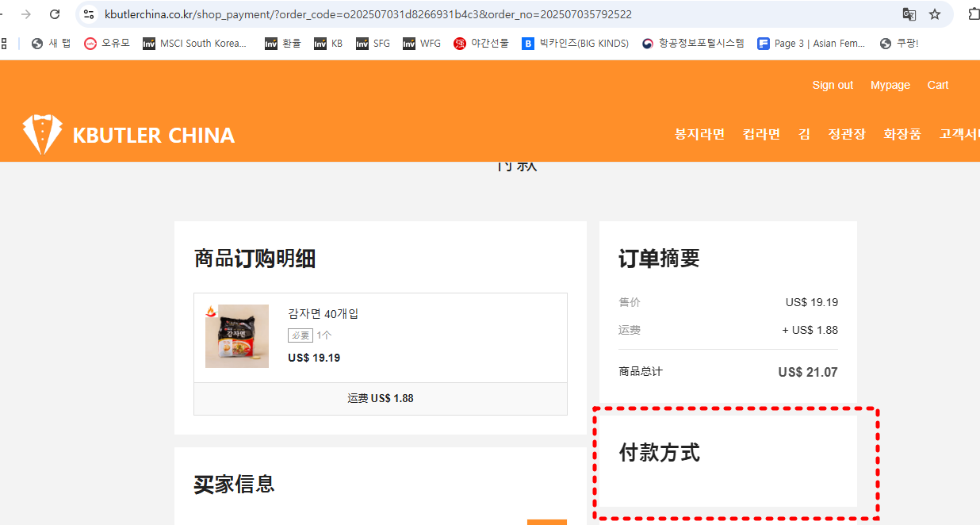Screen dimensions: 980x525
Task: Open the 쿠팡! bookmark
Action: point(899,44)
